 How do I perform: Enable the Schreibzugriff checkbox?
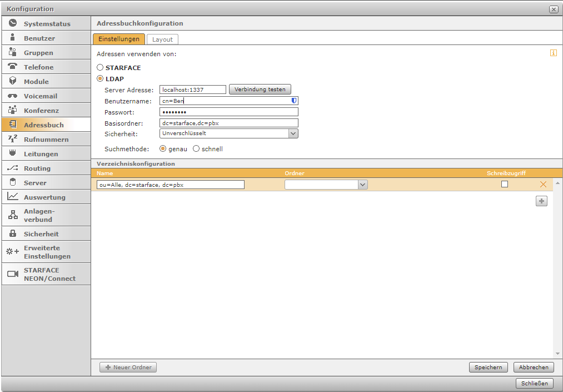[505, 184]
